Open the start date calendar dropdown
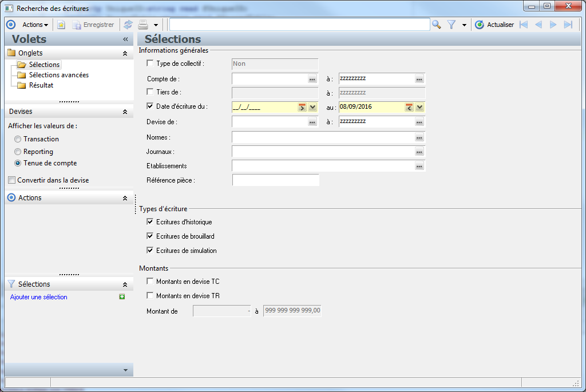Image resolution: width=586 pixels, height=392 pixels. [x=312, y=108]
